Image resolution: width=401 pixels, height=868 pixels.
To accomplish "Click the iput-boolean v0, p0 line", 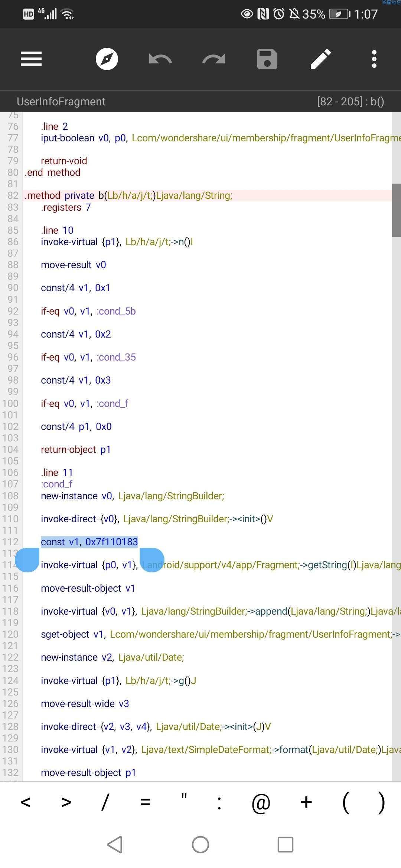I will (x=221, y=138).
